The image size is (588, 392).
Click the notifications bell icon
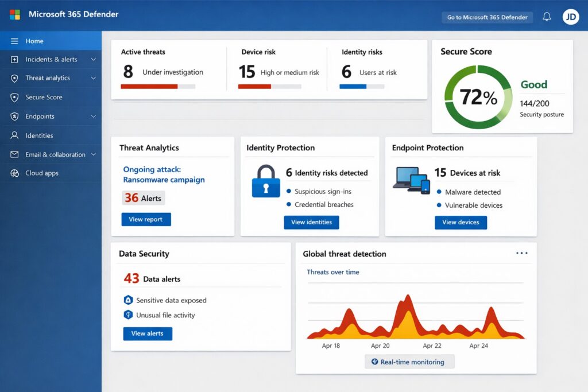[547, 17]
